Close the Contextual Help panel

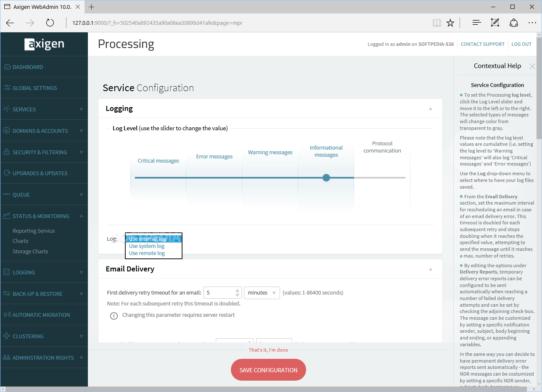[x=532, y=66]
